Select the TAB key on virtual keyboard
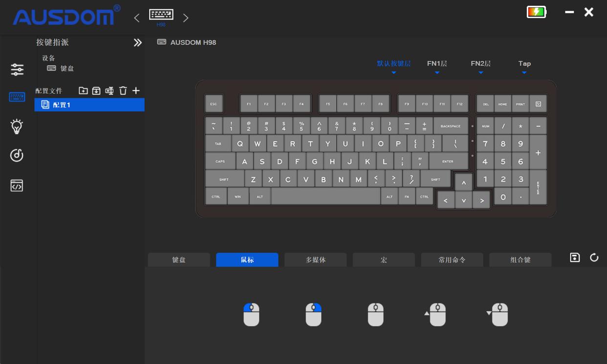Screen dimensions: 607x364 coord(218,144)
